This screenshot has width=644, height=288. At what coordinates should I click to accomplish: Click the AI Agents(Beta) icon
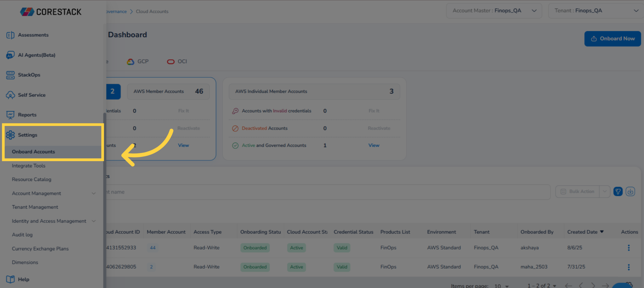click(x=10, y=55)
